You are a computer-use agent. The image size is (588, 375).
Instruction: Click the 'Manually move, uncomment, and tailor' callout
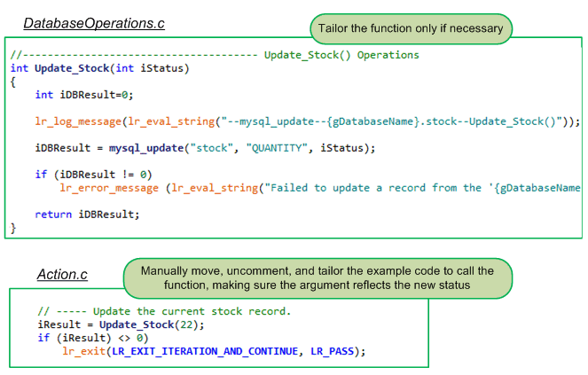(x=318, y=278)
